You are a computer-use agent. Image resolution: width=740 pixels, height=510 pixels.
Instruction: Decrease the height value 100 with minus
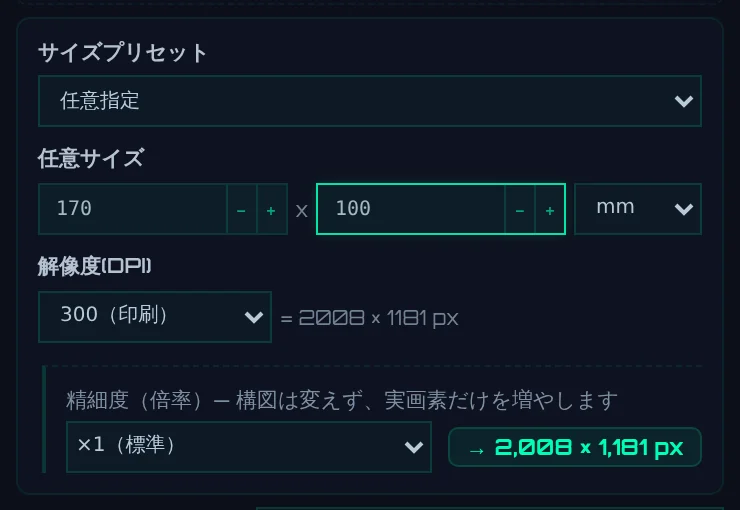pos(520,209)
